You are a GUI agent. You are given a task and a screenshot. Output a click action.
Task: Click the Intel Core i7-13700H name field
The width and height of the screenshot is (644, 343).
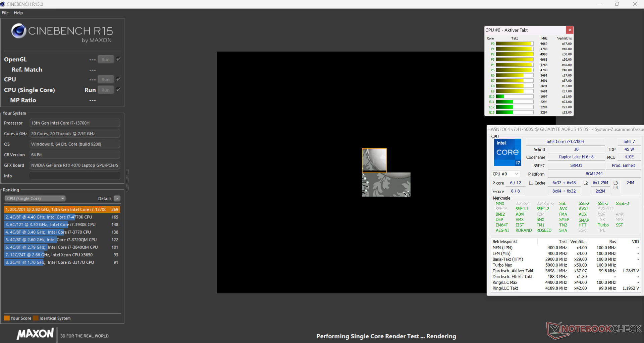tap(565, 142)
